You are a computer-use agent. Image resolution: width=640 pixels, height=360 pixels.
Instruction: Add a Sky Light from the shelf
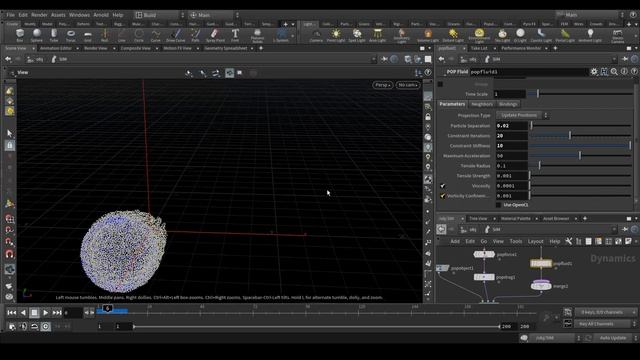[502, 35]
